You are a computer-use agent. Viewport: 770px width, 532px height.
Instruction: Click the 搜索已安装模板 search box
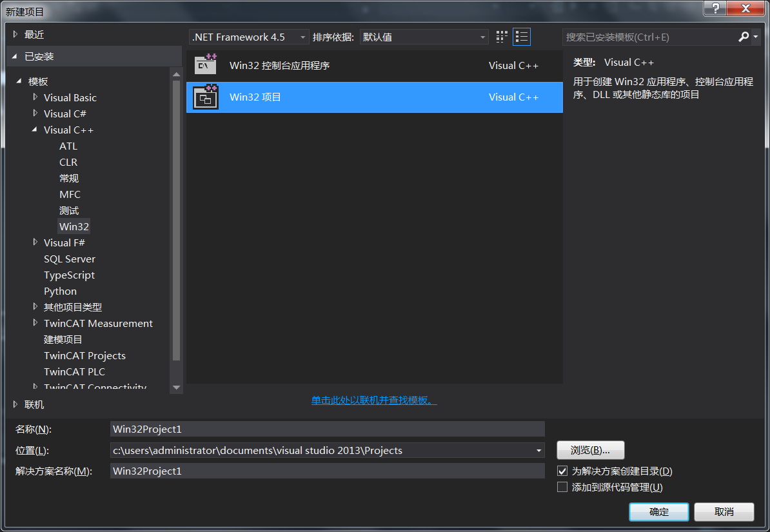click(x=649, y=37)
